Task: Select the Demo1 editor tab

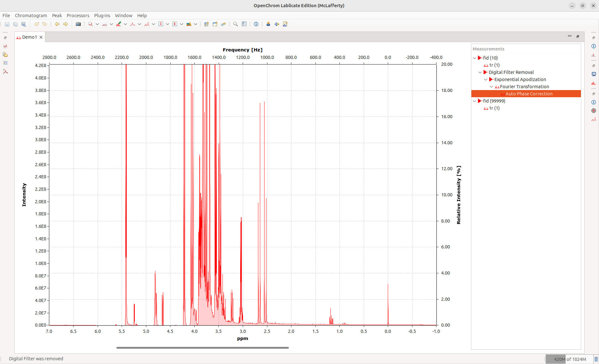Action: point(29,37)
